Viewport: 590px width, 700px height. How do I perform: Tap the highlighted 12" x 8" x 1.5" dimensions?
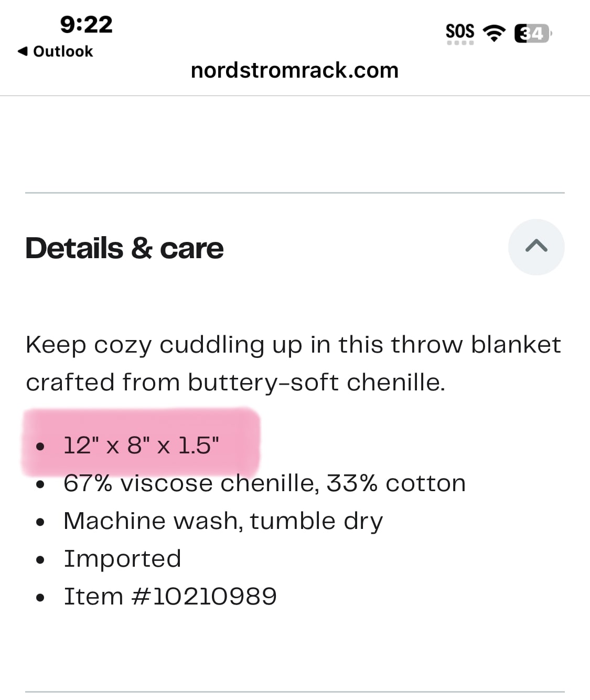tap(141, 446)
